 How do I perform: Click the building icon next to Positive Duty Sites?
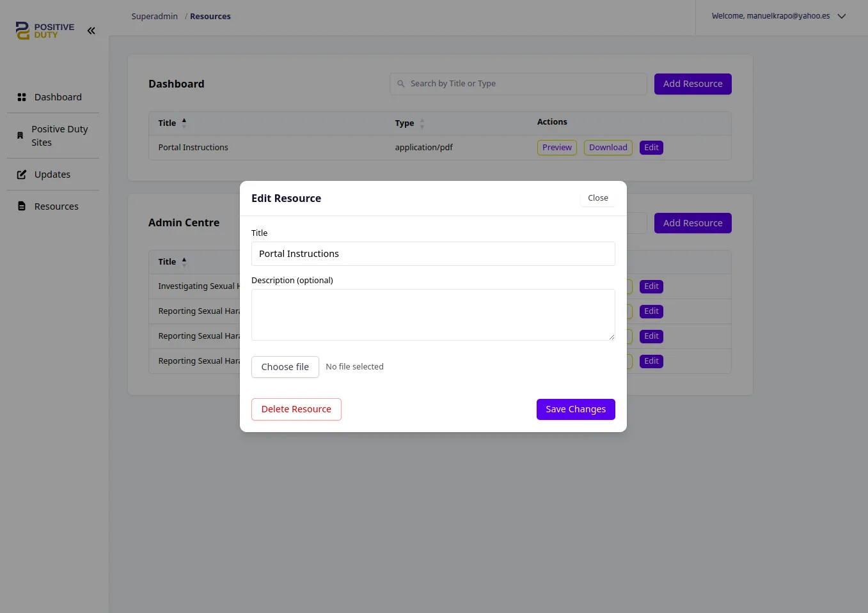coord(20,135)
